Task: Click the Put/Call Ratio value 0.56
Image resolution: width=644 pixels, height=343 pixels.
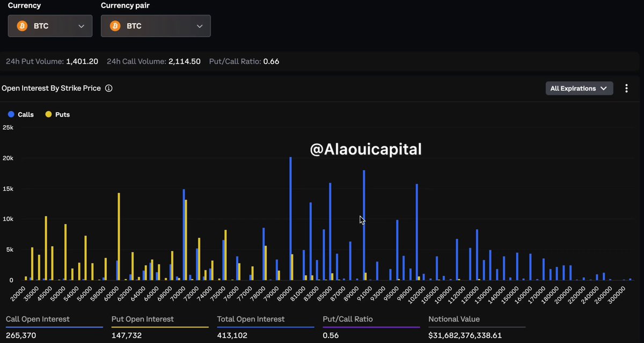Action: [331, 335]
